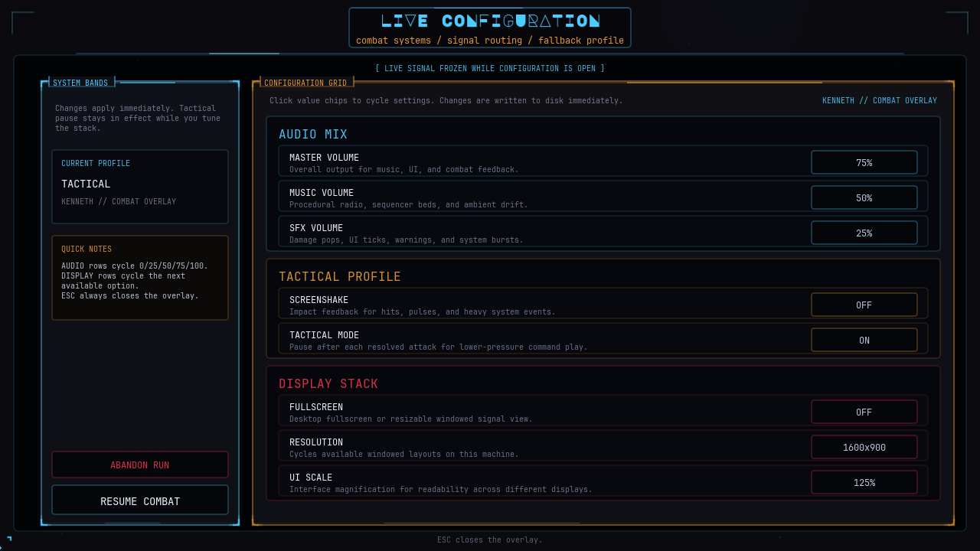The width and height of the screenshot is (980, 551).
Task: Cycle the Master Volume 75% chip
Action: [x=864, y=162]
